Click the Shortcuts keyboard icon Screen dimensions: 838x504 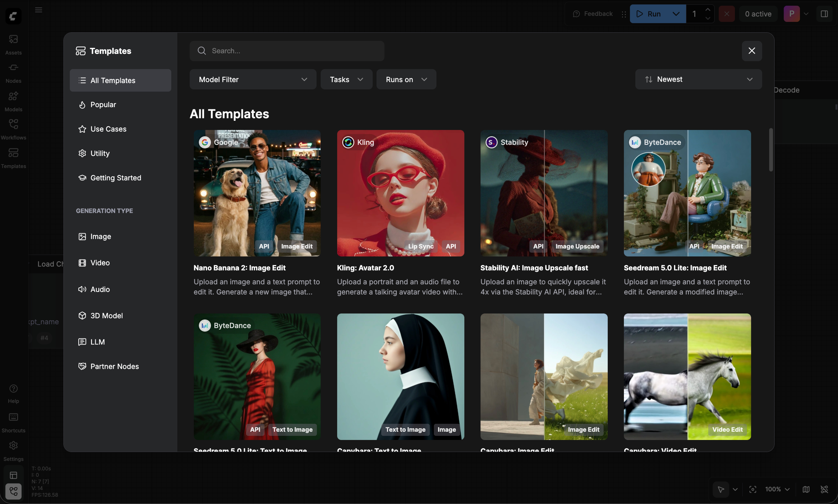13,421
